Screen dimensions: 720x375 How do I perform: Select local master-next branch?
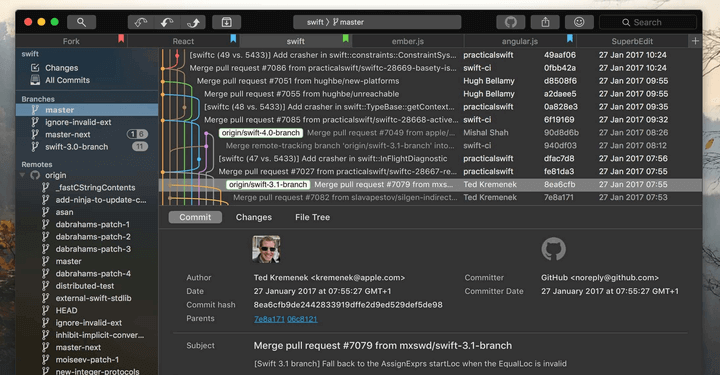(x=87, y=134)
